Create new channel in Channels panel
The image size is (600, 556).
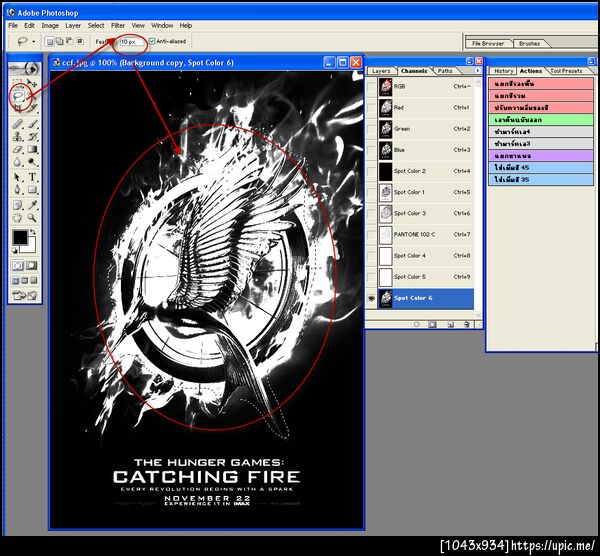coord(450,324)
